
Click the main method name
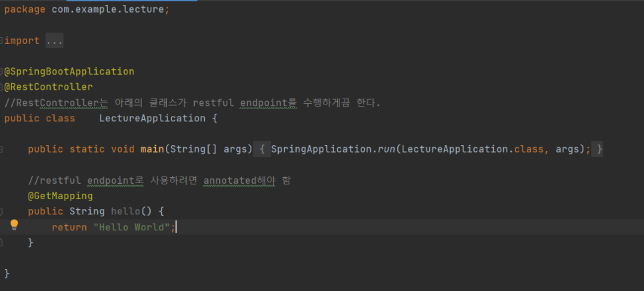point(153,149)
